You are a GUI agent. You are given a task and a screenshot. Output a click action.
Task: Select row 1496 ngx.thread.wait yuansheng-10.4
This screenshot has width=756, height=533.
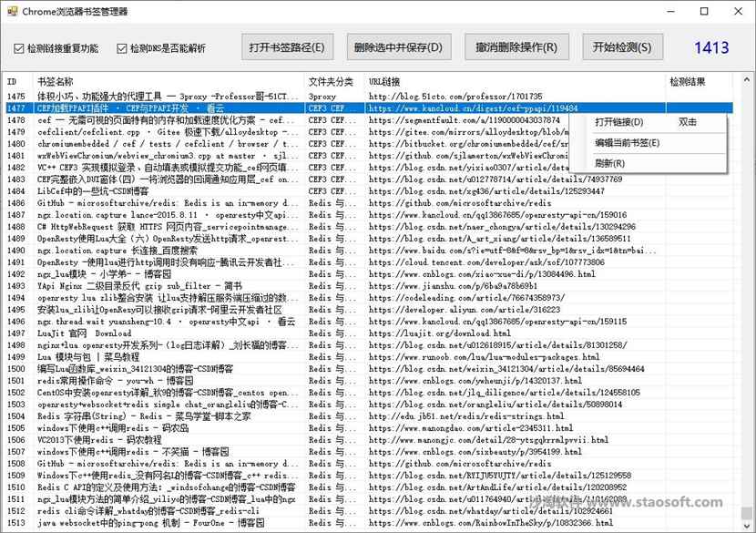(368, 322)
